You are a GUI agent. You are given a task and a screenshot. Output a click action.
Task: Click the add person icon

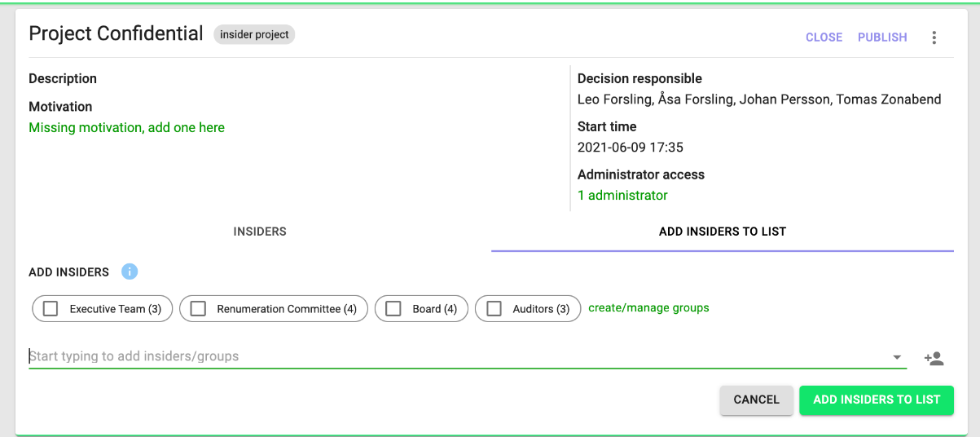tap(934, 358)
